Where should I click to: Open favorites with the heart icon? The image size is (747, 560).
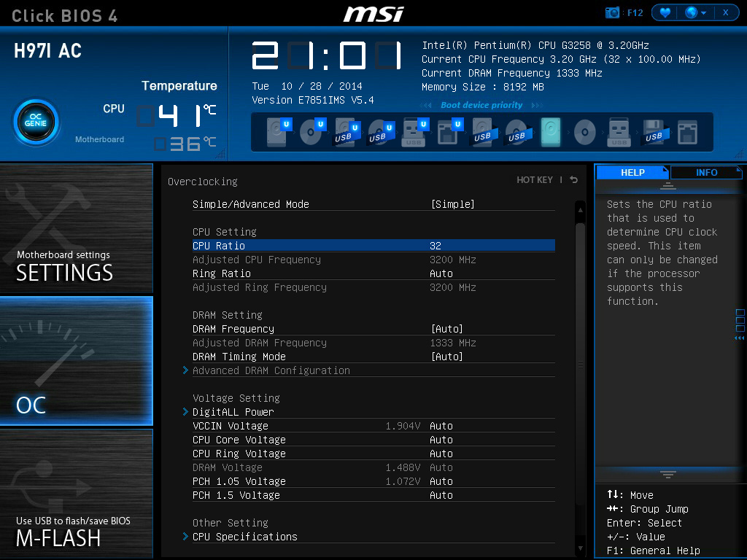pos(665,12)
